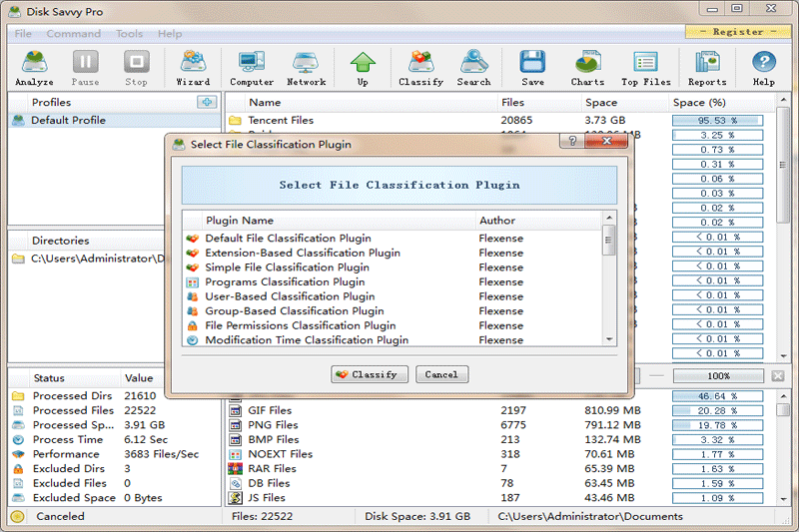Click the Computer toolbar icon
The width and height of the screenshot is (799, 532).
click(252, 68)
